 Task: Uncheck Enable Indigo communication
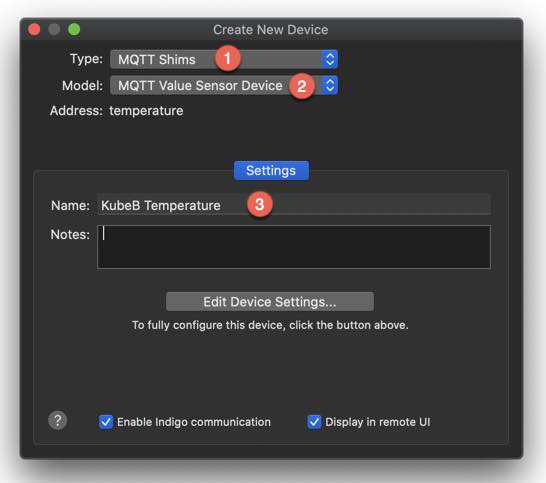coord(106,422)
